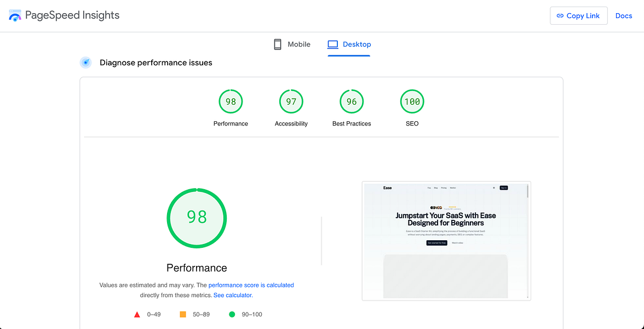Jump to the Accessibility 97 score gauge
Screen dimensions: 644x329
pyautogui.click(x=291, y=107)
